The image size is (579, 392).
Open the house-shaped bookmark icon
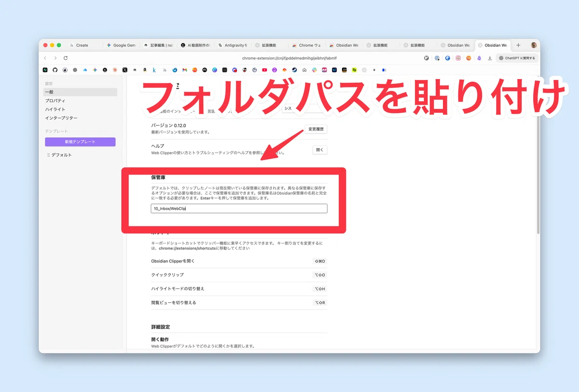(x=304, y=70)
